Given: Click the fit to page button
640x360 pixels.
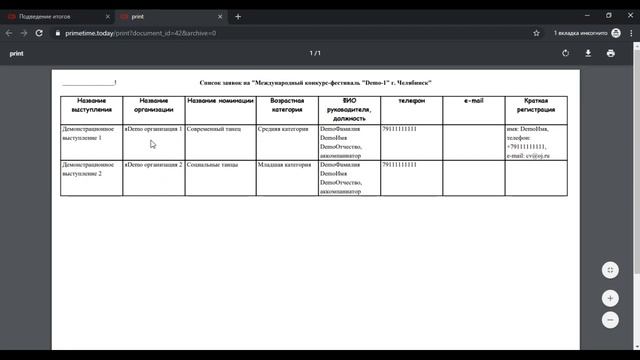Looking at the screenshot, I should [x=610, y=270].
